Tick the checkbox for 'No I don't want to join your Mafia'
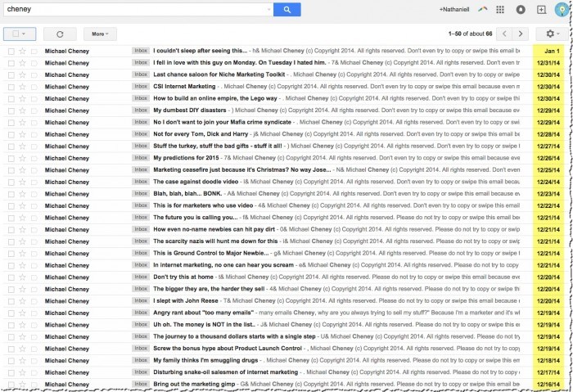Image resolution: width=573 pixels, height=392 pixels. point(11,123)
